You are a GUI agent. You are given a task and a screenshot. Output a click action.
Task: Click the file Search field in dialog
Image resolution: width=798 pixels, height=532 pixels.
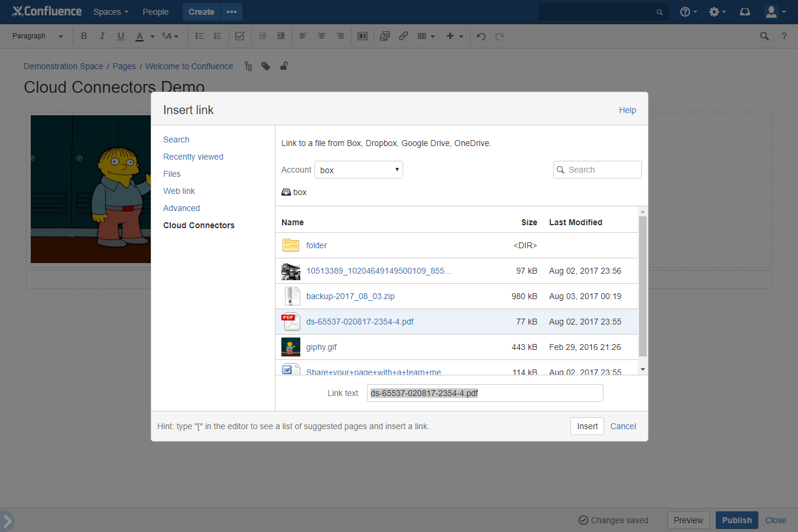(x=598, y=170)
